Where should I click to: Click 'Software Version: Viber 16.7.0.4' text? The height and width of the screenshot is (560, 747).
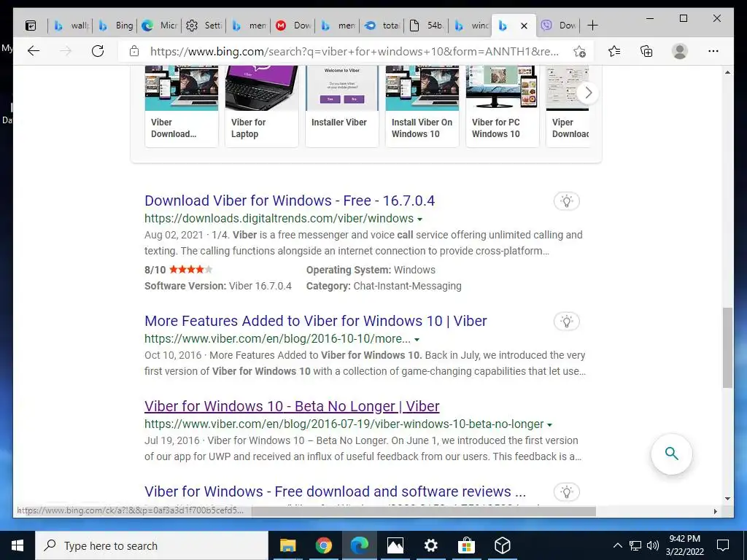coord(217,286)
